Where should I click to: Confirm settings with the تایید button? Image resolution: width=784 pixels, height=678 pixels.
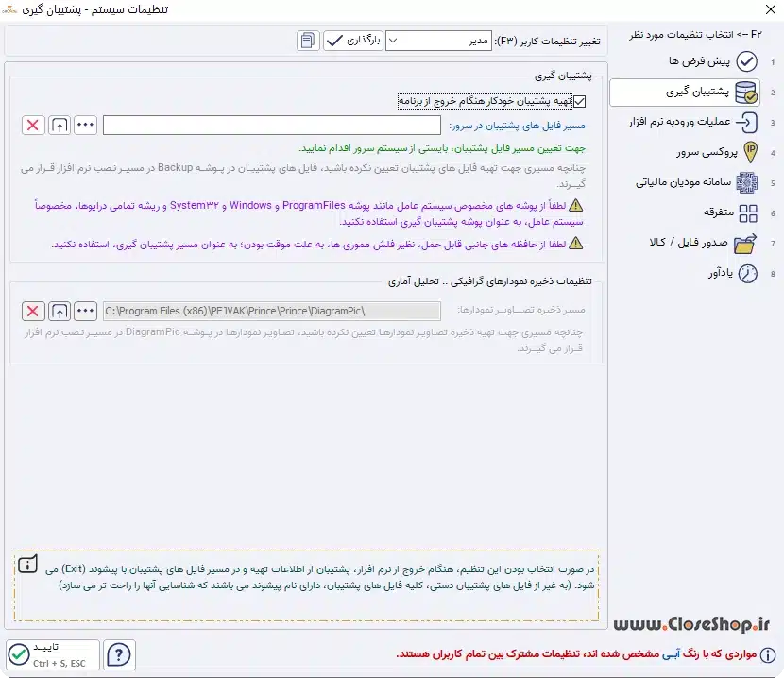click(53, 654)
